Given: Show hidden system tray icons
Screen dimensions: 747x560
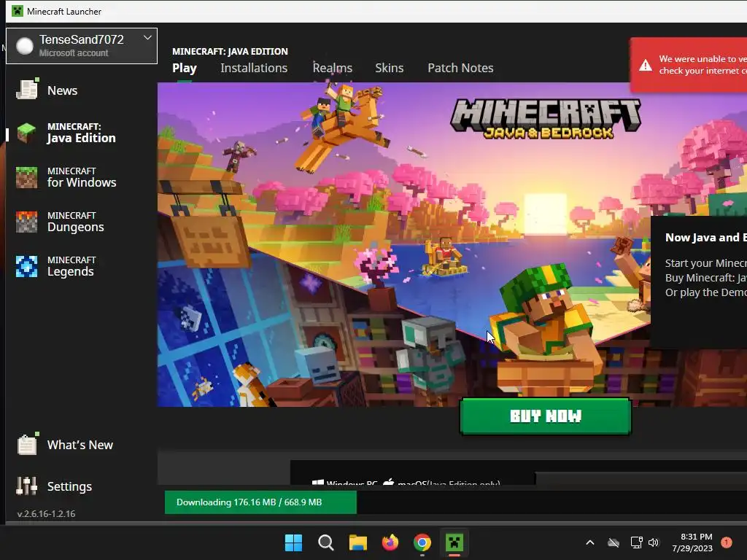Looking at the screenshot, I should point(589,542).
